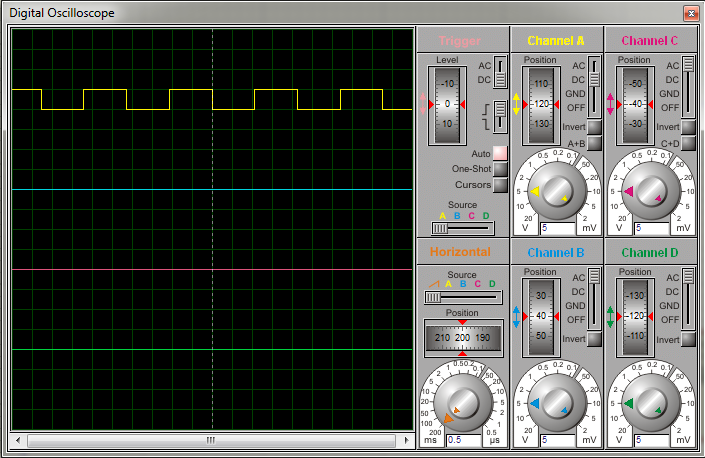
Task: Click the Horizontal timebase value field
Action: coord(464,440)
